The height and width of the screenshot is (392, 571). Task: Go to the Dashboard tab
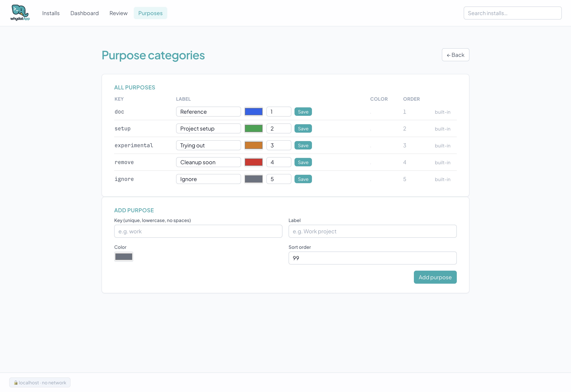[85, 13]
